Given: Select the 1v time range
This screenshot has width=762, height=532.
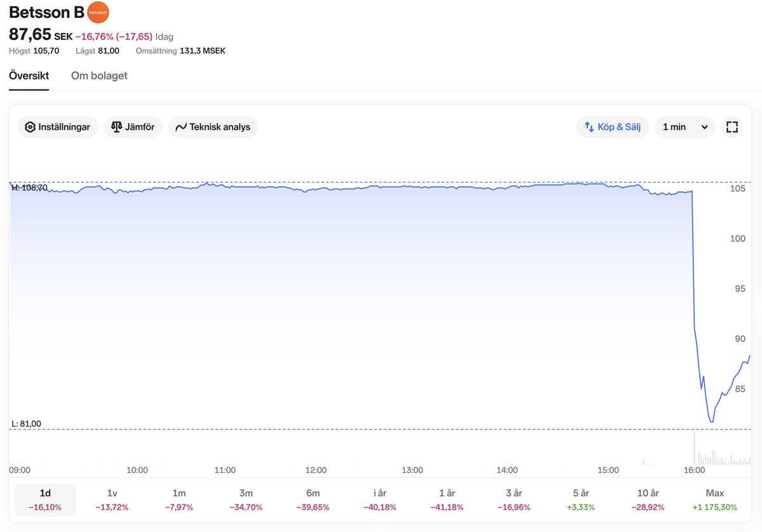Looking at the screenshot, I should (x=112, y=500).
